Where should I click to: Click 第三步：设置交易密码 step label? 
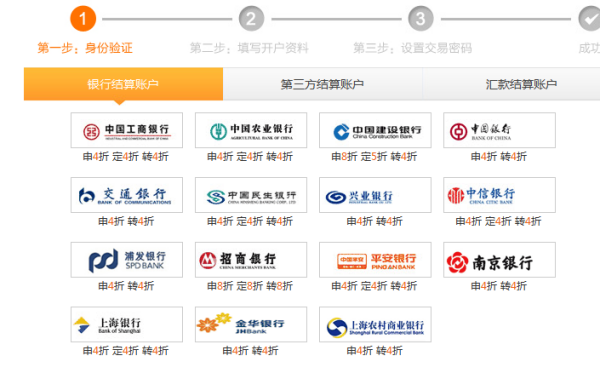coord(412,48)
